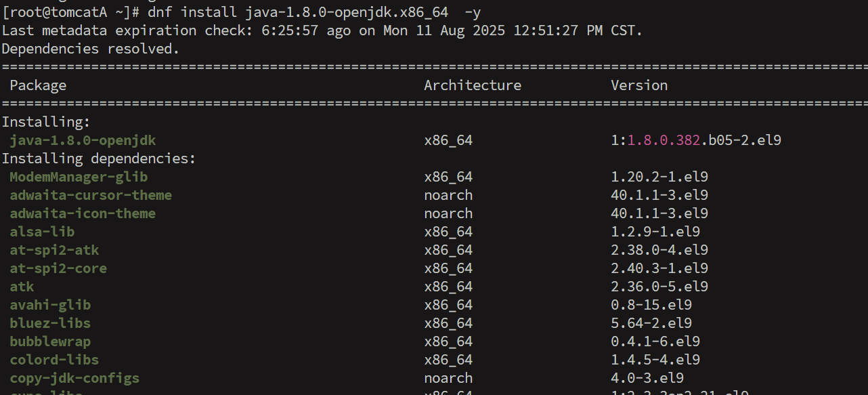Select adwaita-icon-theme package name
Image resolution: width=868 pixels, height=395 pixels.
click(x=83, y=213)
